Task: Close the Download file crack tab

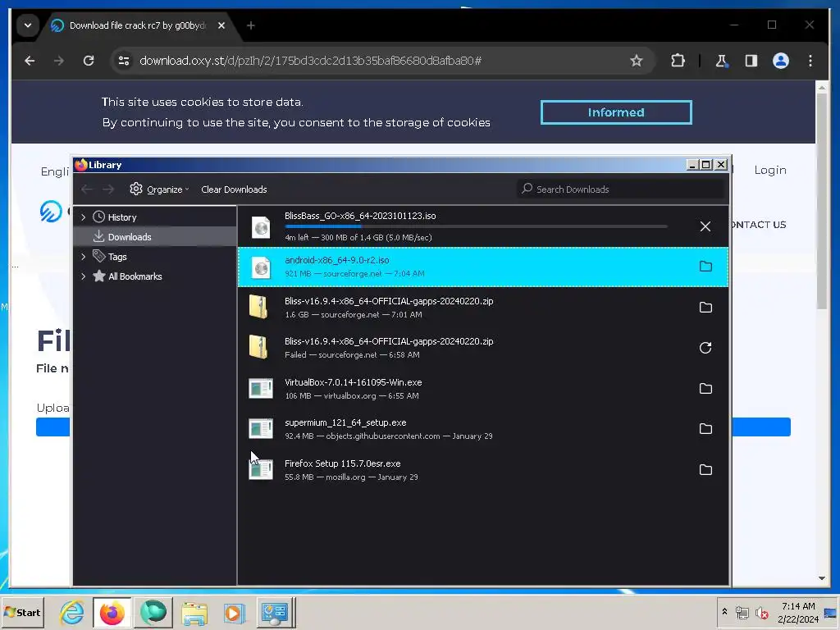Action: (221, 25)
